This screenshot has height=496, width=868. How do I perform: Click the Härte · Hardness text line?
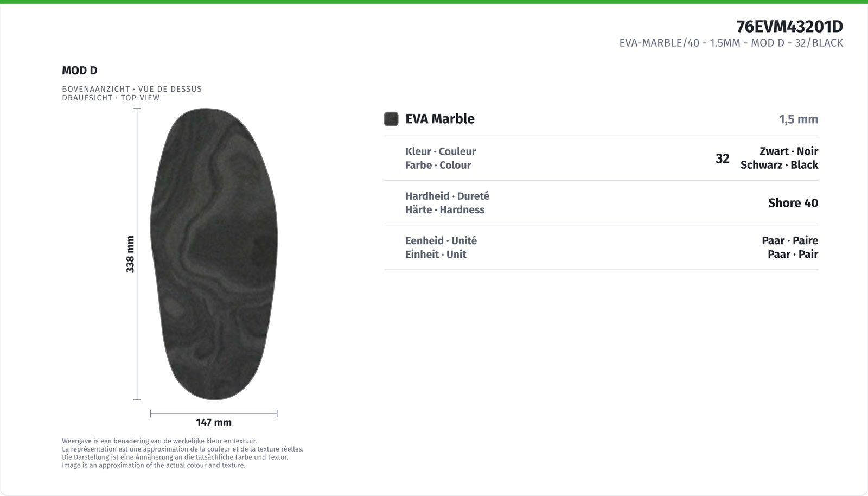point(445,209)
